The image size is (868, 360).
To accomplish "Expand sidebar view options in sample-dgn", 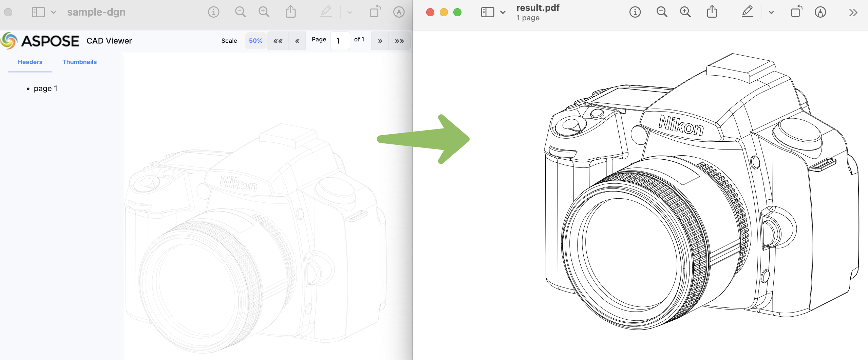I will (x=54, y=13).
